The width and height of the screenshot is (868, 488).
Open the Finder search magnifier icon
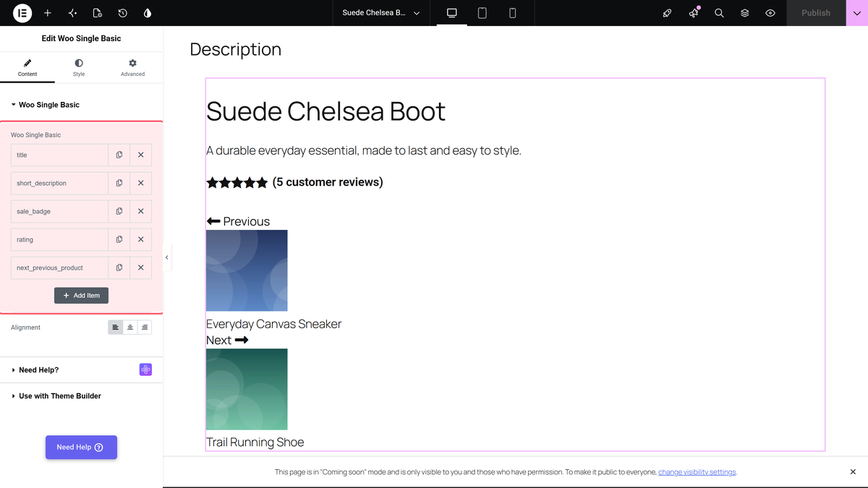coord(719,13)
